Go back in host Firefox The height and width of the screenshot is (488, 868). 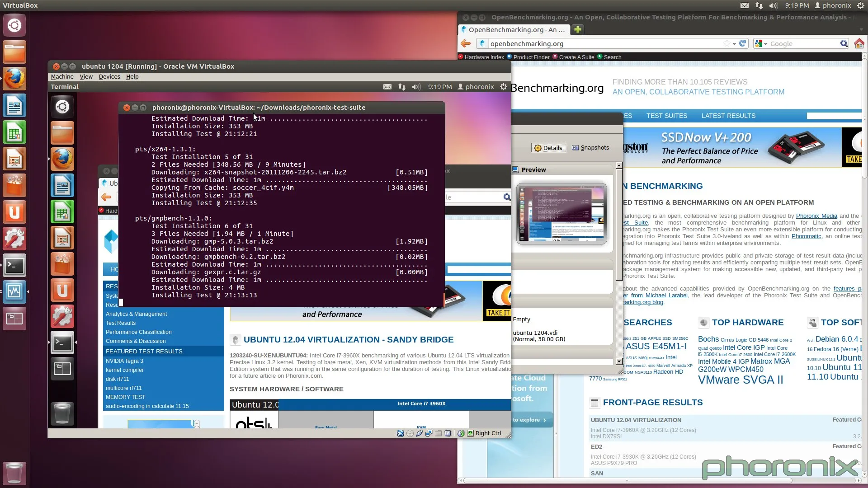pos(466,43)
